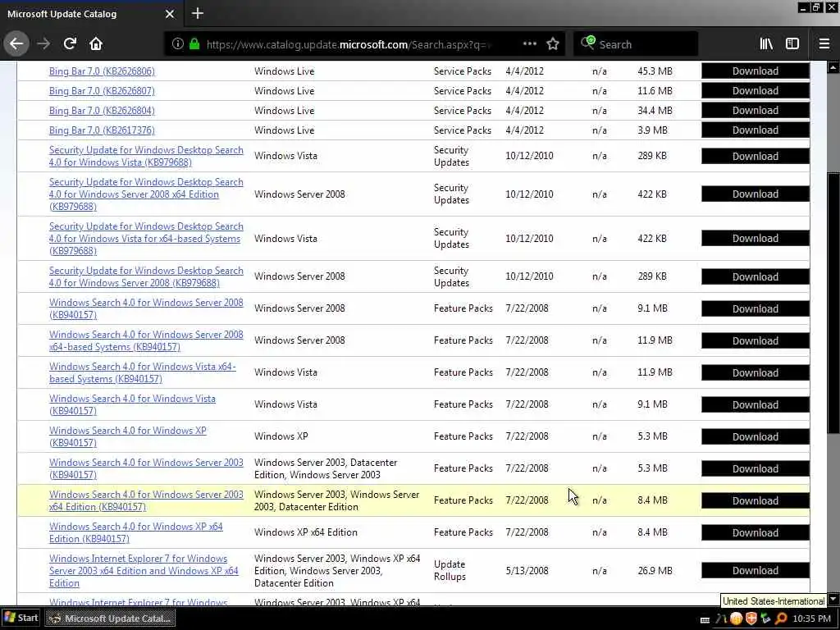
Task: Show site information icon in address bar
Action: pos(178,44)
